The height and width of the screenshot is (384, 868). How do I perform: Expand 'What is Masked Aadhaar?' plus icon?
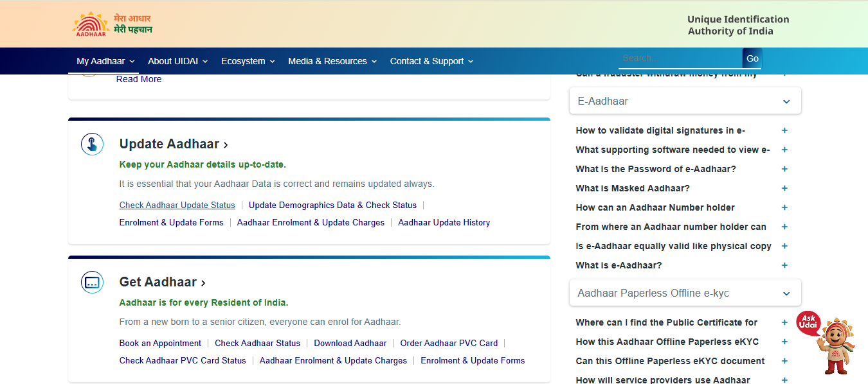(x=784, y=188)
